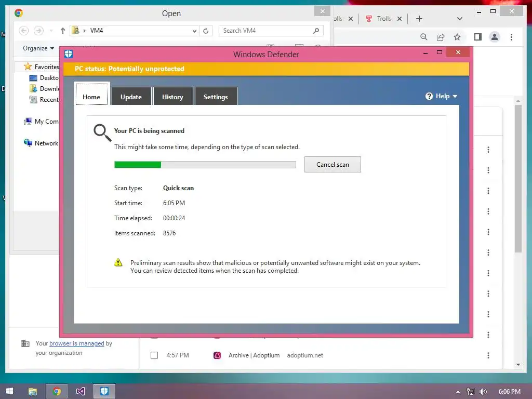Select Recent places in the Favorites list
Image resolution: width=532 pixels, height=399 pixels.
(x=44, y=99)
